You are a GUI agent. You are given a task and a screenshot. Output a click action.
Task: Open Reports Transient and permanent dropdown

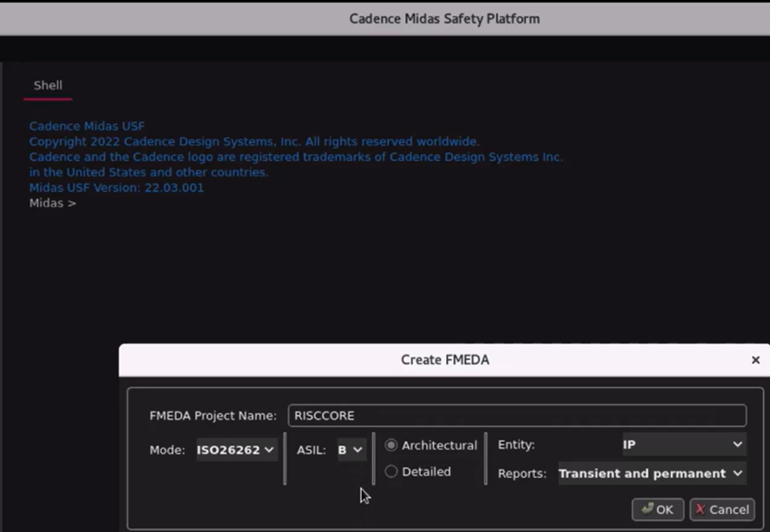(x=651, y=473)
